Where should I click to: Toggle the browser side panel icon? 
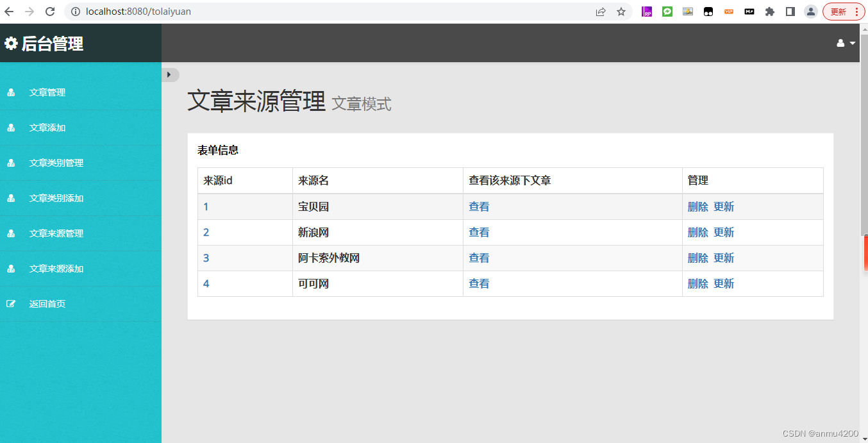(790, 12)
